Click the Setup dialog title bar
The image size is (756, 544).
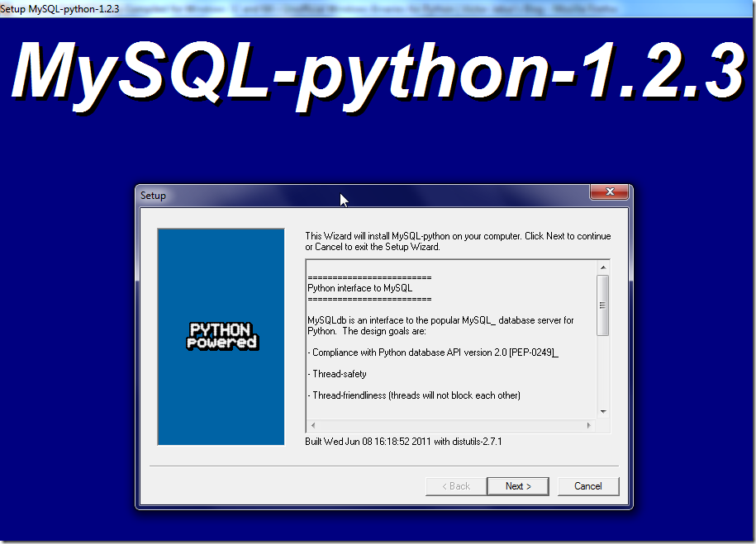pyautogui.click(x=362, y=196)
